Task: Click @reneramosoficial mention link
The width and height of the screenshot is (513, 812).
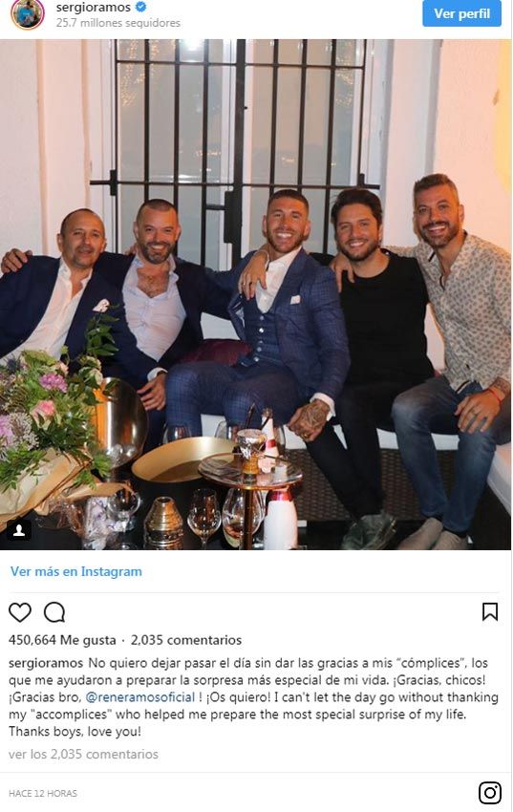Action: [140, 697]
